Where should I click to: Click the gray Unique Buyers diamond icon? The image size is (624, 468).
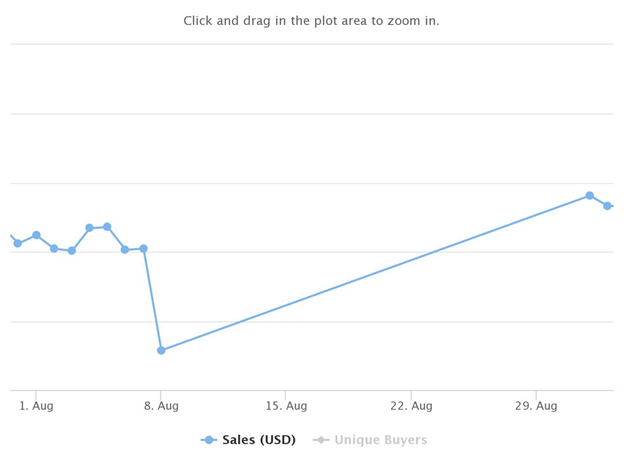(321, 440)
